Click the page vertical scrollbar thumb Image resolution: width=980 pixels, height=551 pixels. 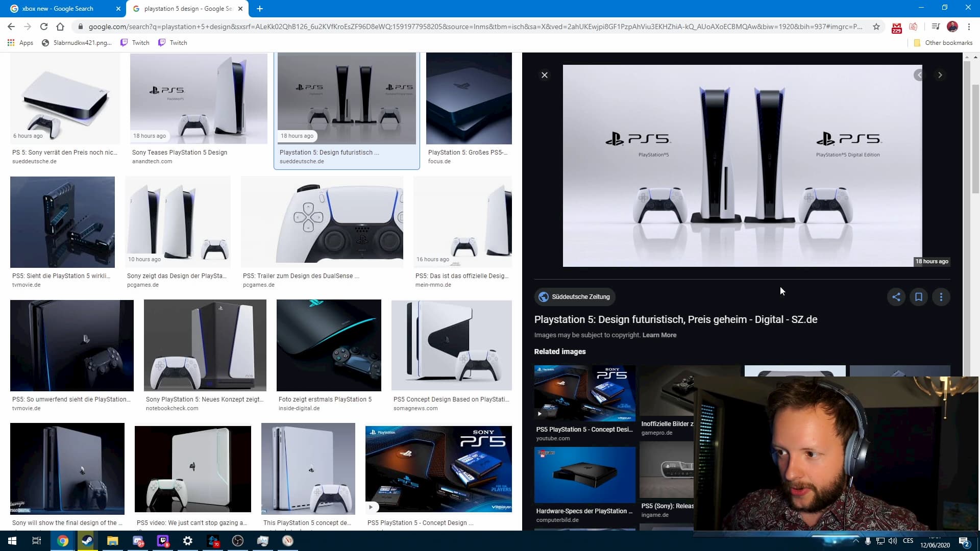tap(975, 139)
